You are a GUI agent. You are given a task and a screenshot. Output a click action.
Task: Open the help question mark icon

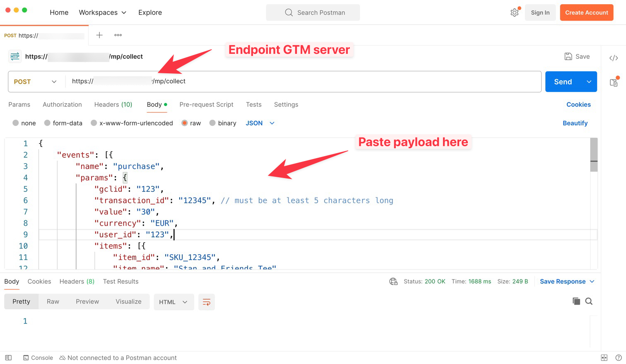pyautogui.click(x=618, y=358)
